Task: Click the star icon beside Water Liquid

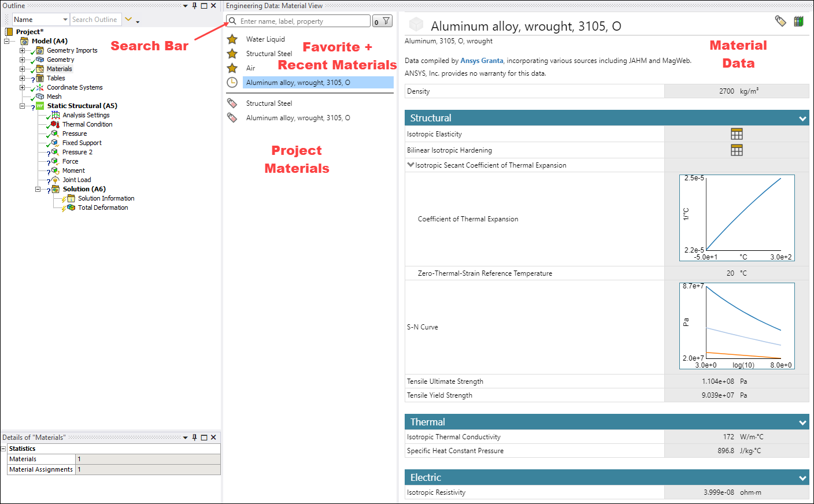Action: (231, 39)
